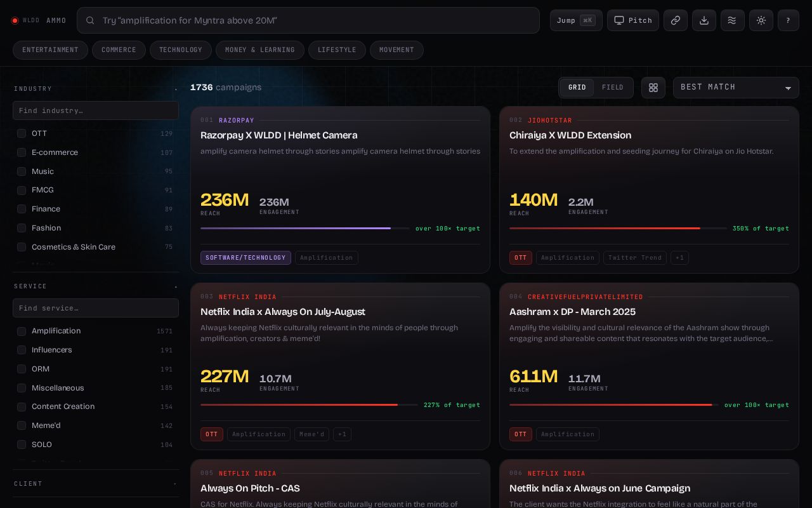Open help with the question mark button
Image resolution: width=812 pixels, height=508 pixels.
pyautogui.click(x=789, y=20)
